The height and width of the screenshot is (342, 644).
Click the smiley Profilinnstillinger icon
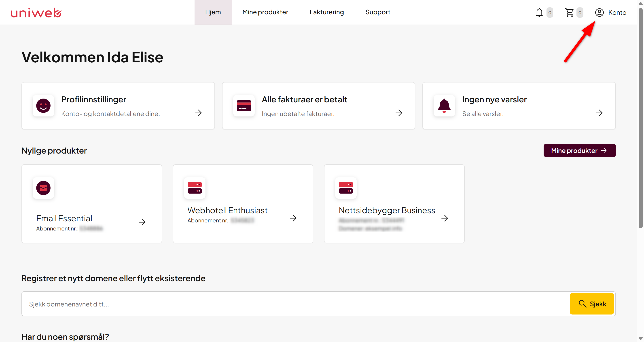(x=43, y=106)
